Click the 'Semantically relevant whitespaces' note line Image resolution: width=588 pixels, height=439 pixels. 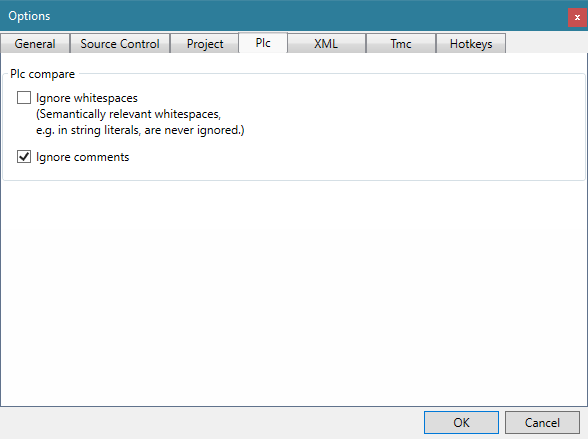(129, 114)
